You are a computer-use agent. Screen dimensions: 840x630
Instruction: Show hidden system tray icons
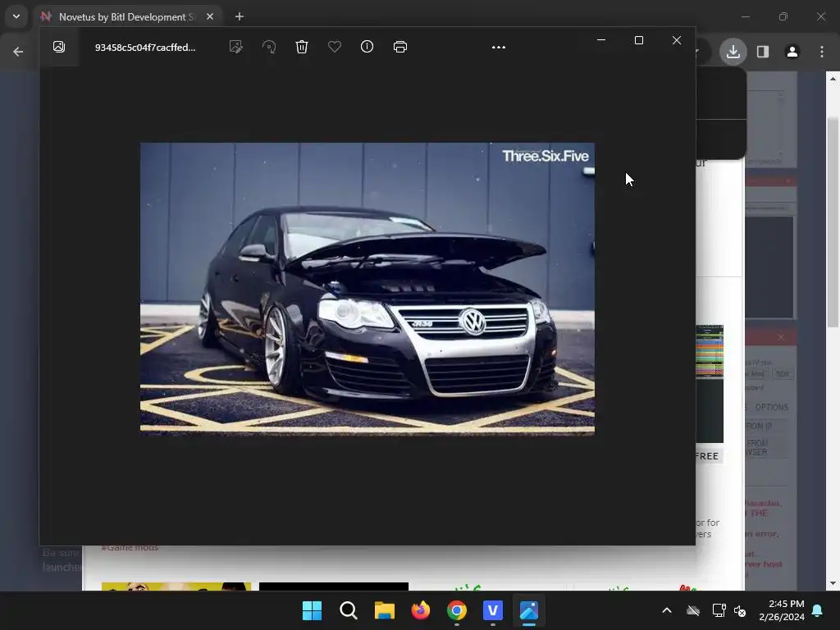point(667,610)
